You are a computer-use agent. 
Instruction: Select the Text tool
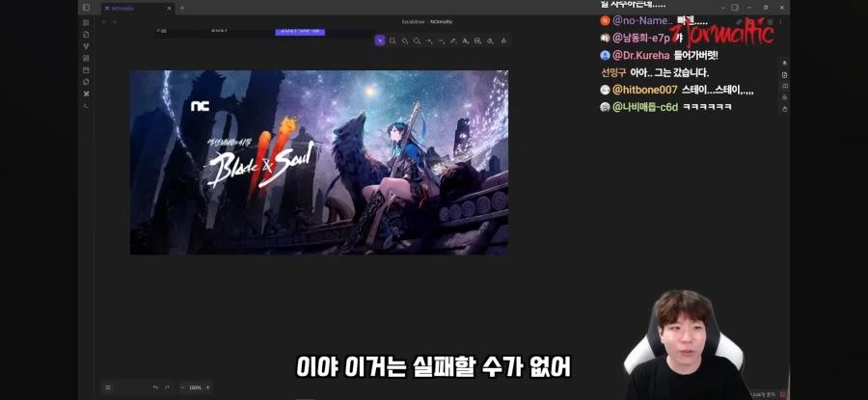point(465,40)
